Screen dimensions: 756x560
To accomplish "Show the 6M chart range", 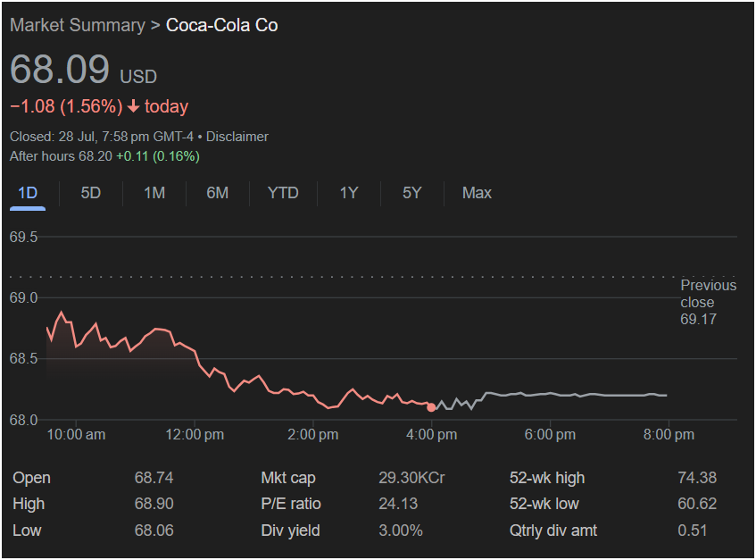I will [218, 193].
